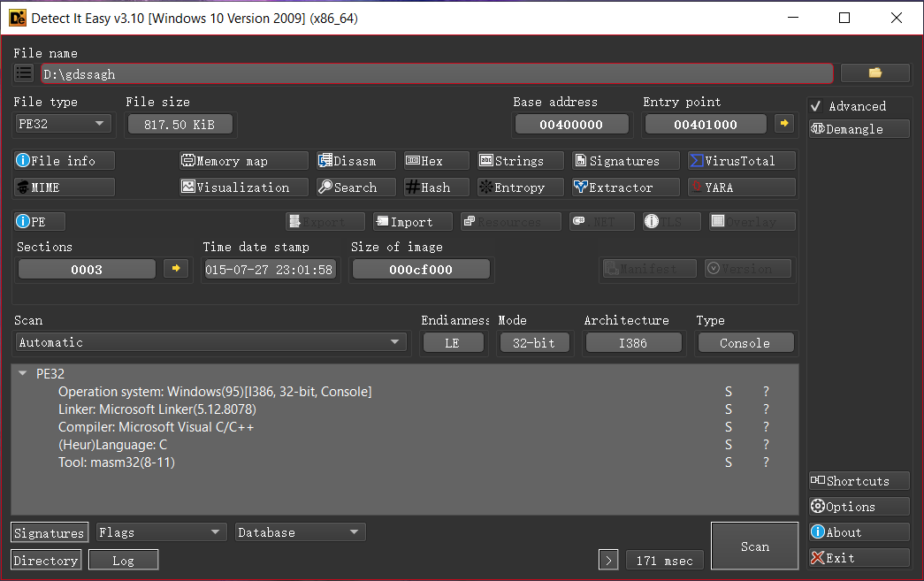This screenshot has width=924, height=581.
Task: Click the I386 architecture field
Action: [633, 343]
